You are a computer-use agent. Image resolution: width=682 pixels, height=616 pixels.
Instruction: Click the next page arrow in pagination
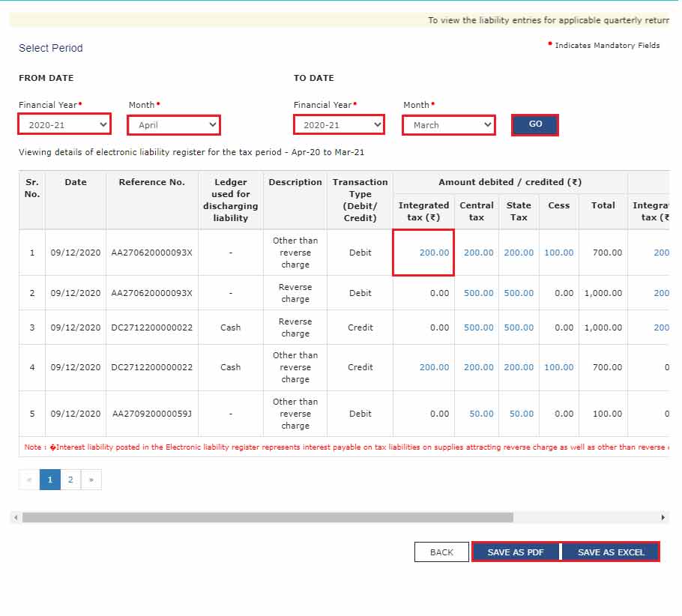click(91, 480)
